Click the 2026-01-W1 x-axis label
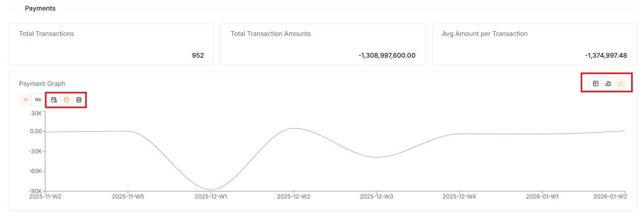644x217 pixels. pos(542,196)
